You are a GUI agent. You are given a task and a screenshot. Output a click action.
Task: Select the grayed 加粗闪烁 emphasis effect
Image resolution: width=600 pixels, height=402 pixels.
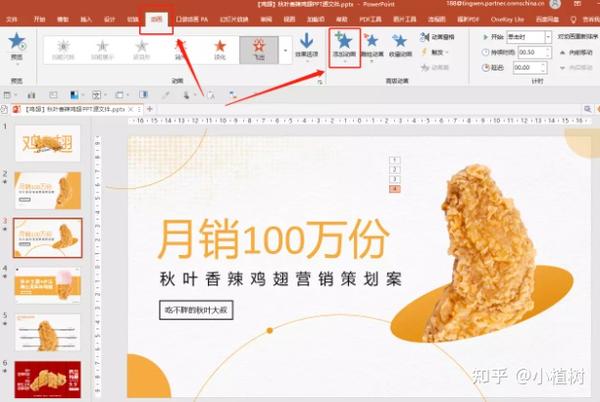pyautogui.click(x=63, y=50)
